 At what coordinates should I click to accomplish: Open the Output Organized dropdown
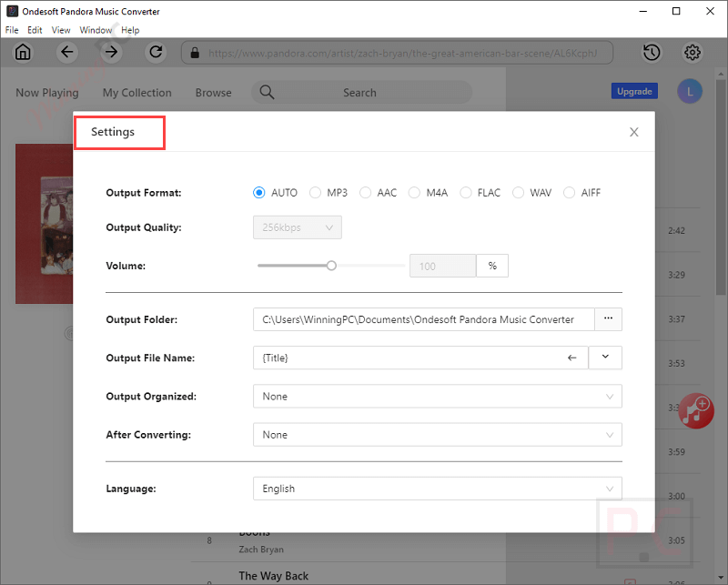click(x=438, y=397)
